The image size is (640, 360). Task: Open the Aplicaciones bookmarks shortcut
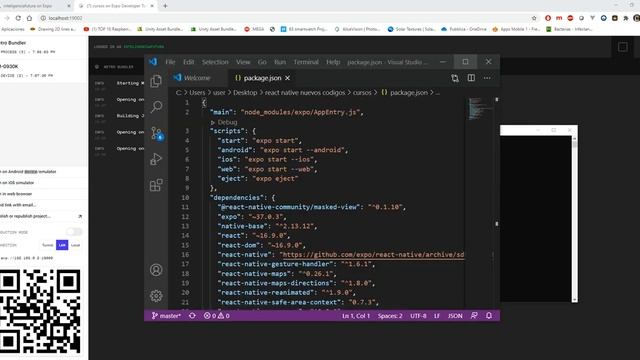[x=12, y=29]
